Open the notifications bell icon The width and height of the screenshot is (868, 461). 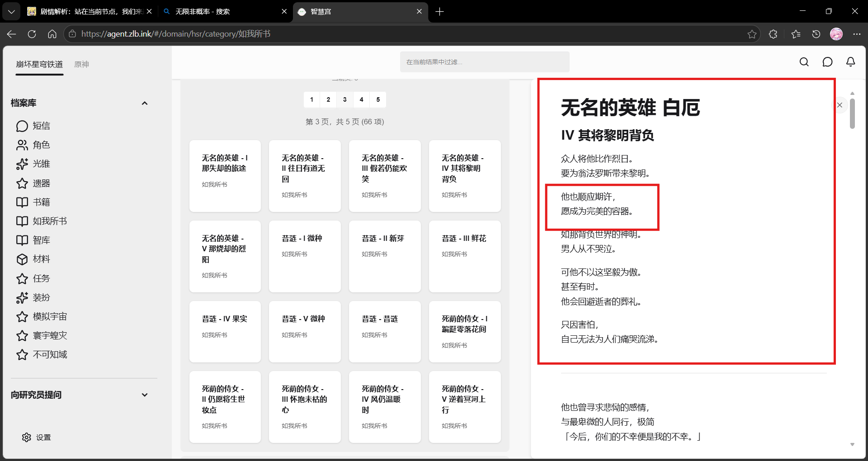[850, 62]
